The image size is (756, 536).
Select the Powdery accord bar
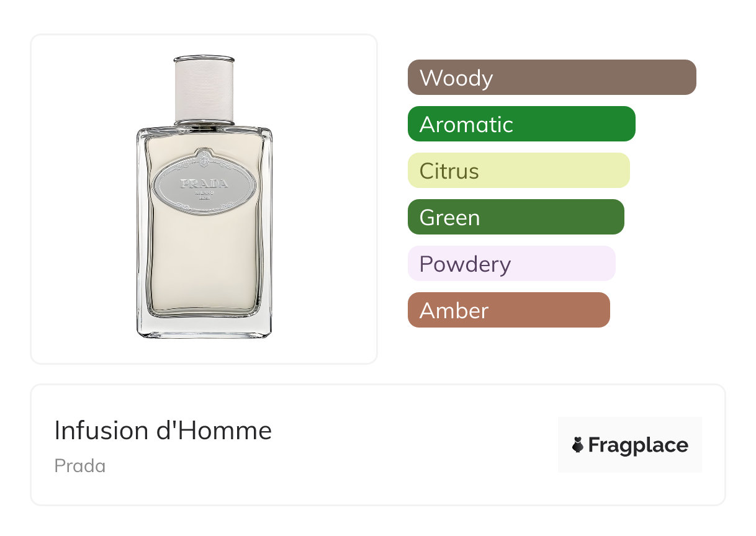[x=511, y=264]
